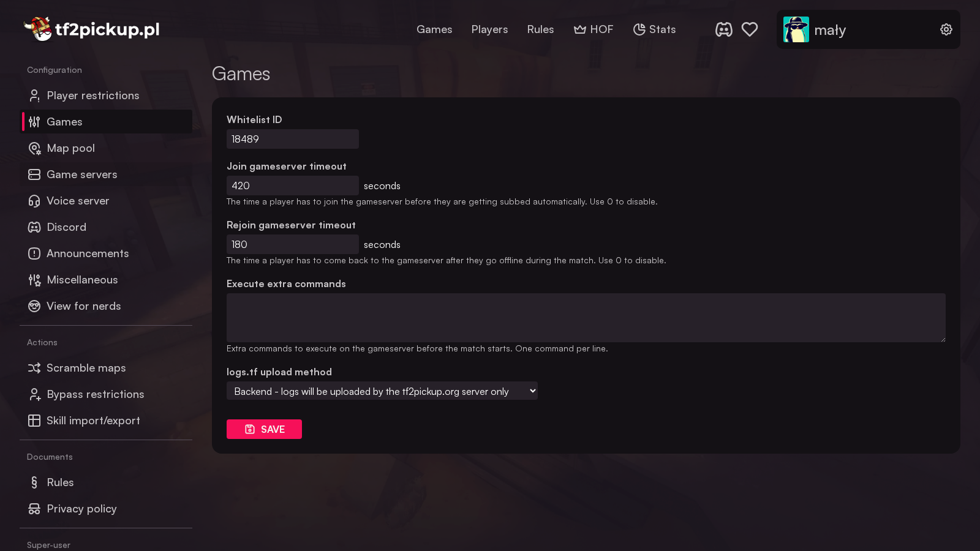
Task: Select the Map pool sidebar icon
Action: pos(34,148)
